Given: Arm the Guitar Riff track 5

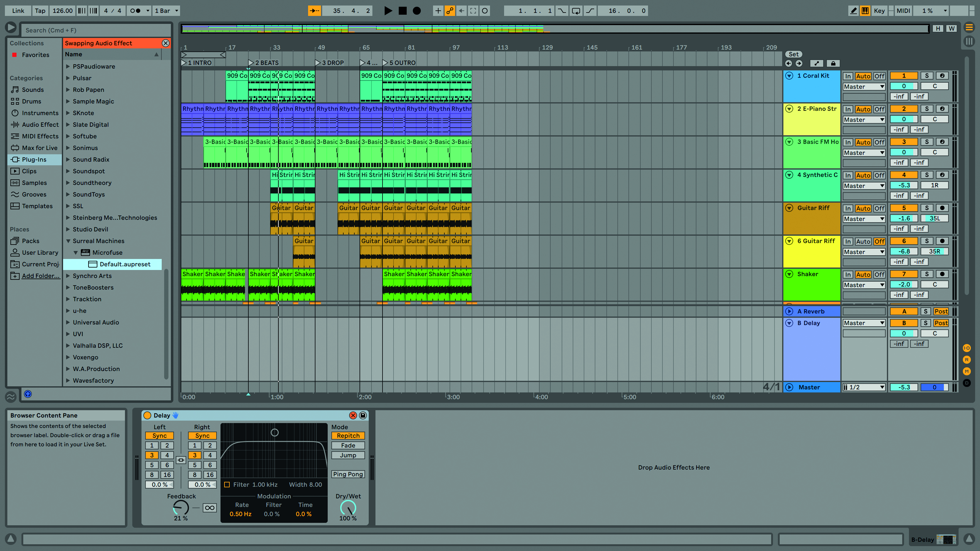Looking at the screenshot, I should point(942,208).
